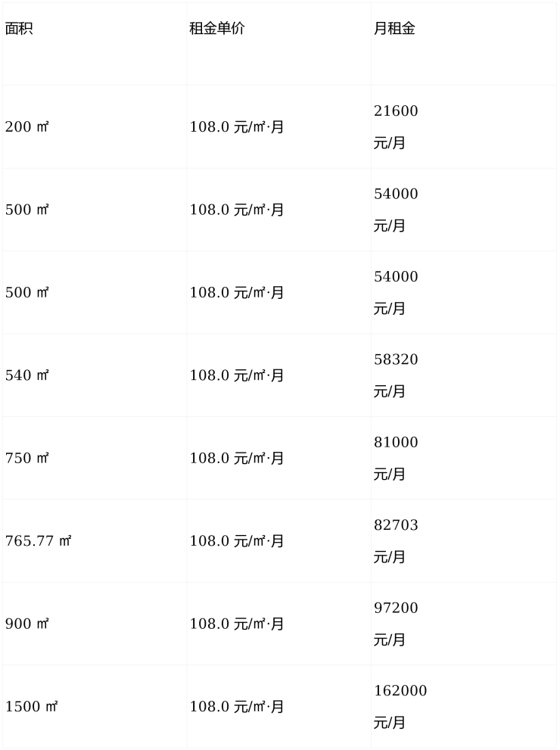
Task: Click the 97200 元/月 rent cell
Action: [396, 624]
